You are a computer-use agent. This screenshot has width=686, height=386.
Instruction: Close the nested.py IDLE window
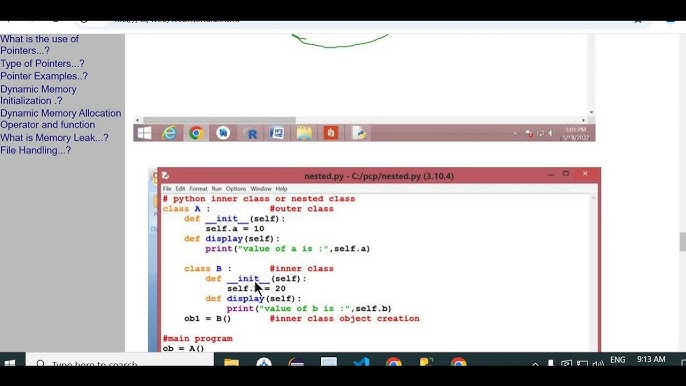(x=585, y=174)
